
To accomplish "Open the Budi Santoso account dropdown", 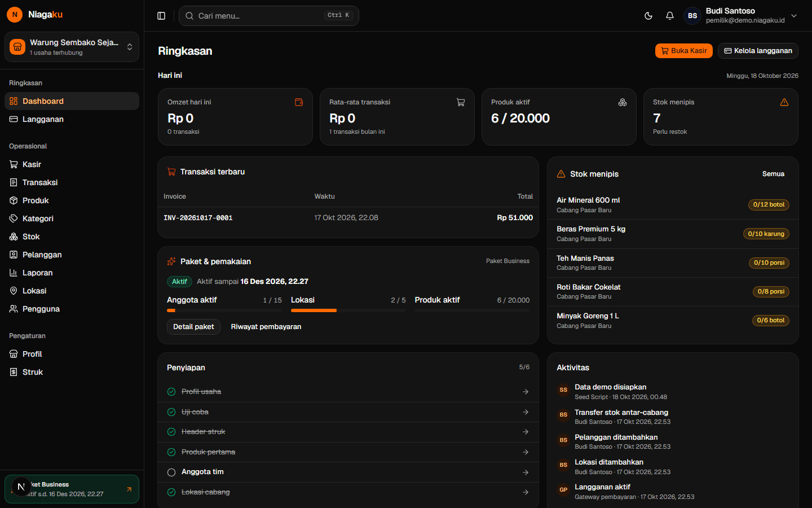I will coord(741,16).
